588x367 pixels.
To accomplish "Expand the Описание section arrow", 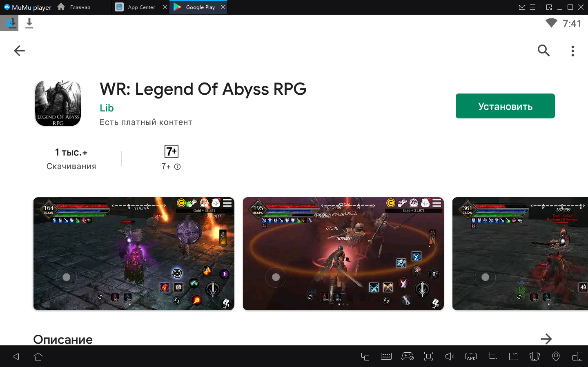I will click(546, 338).
